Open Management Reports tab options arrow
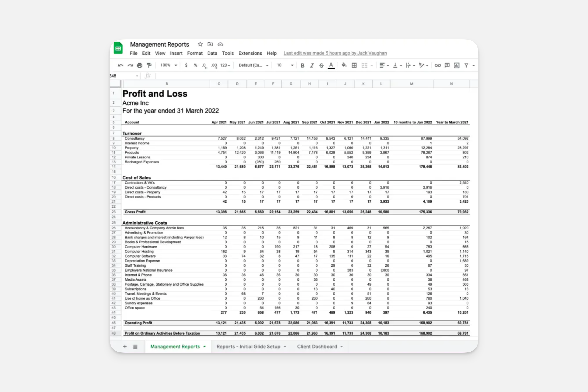Screen dimensions: 588x392 coord(205,347)
